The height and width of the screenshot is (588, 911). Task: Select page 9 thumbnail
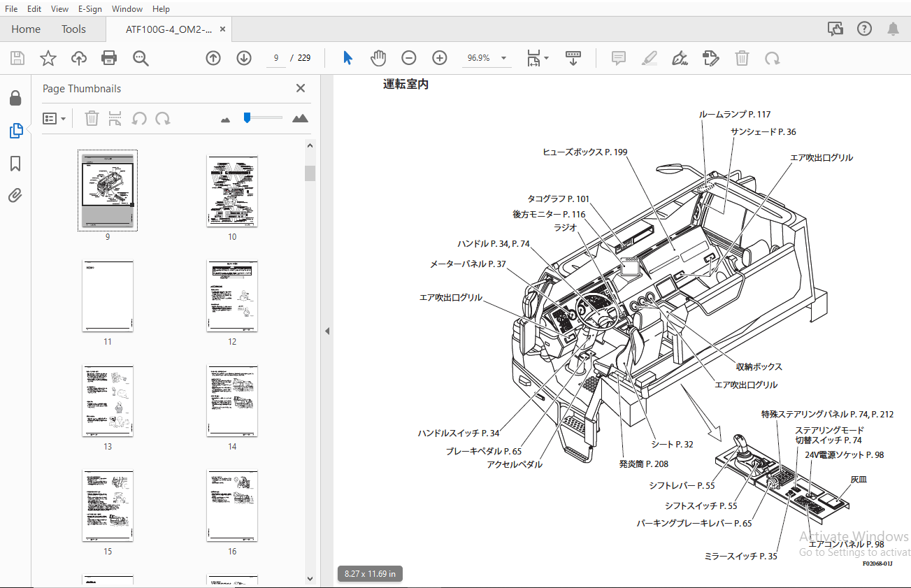tap(108, 190)
